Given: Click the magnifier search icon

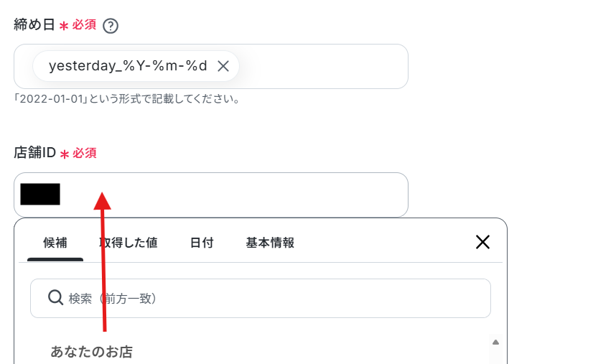Looking at the screenshot, I should tap(55, 298).
